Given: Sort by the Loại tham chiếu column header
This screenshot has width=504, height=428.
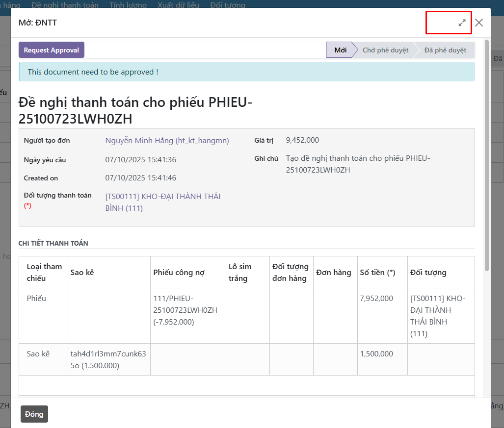Looking at the screenshot, I should tap(44, 272).
